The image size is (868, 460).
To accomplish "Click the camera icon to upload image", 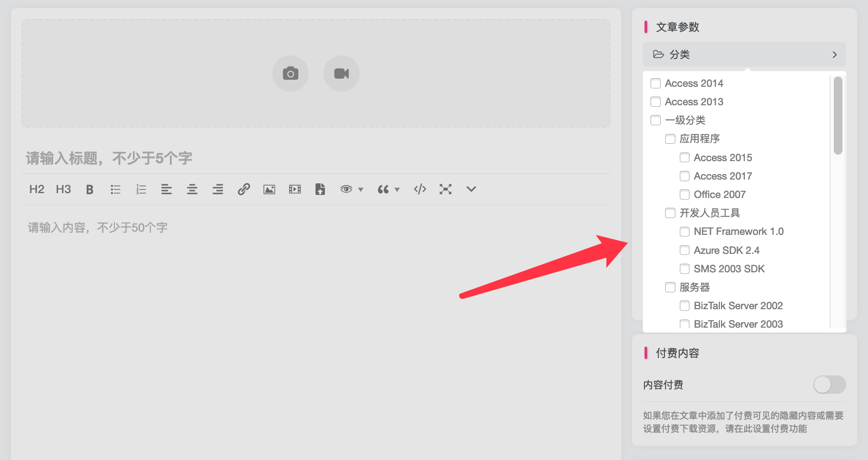I will 290,73.
